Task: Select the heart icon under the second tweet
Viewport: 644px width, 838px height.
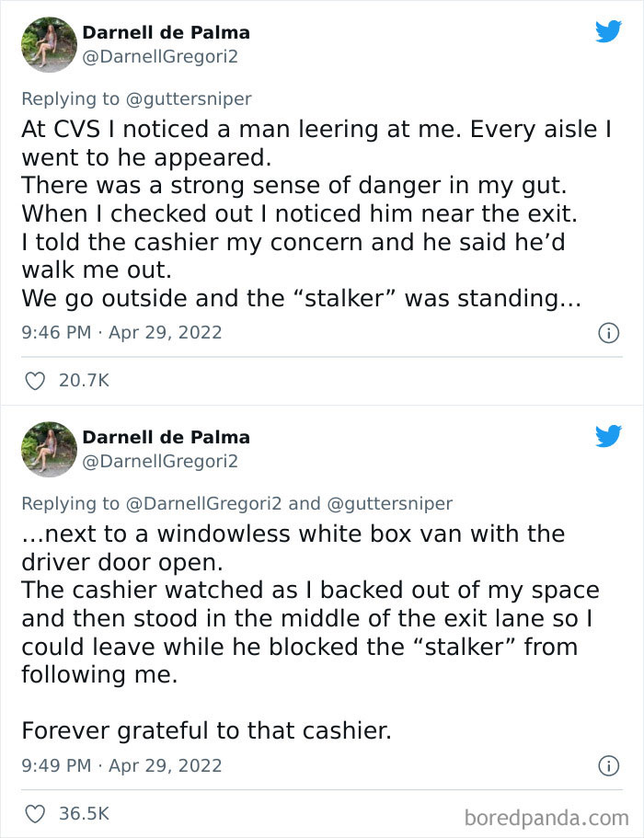Action: click(x=37, y=811)
